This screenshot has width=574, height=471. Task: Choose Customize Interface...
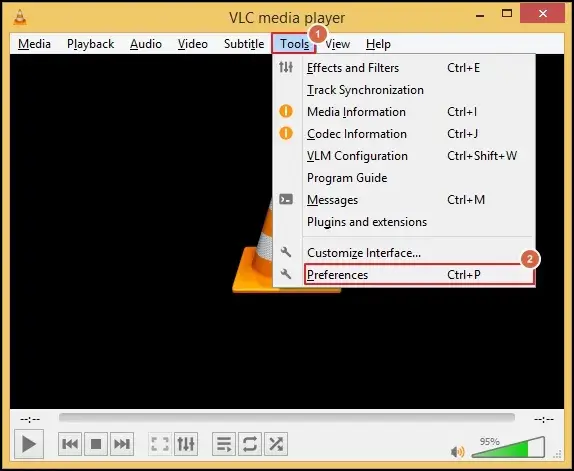pos(404,253)
